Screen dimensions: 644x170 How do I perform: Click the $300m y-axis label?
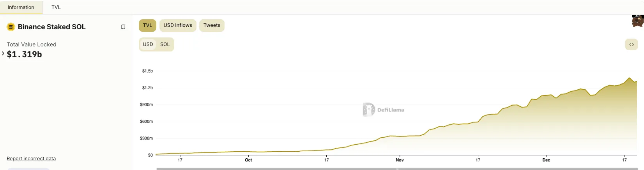point(146,138)
